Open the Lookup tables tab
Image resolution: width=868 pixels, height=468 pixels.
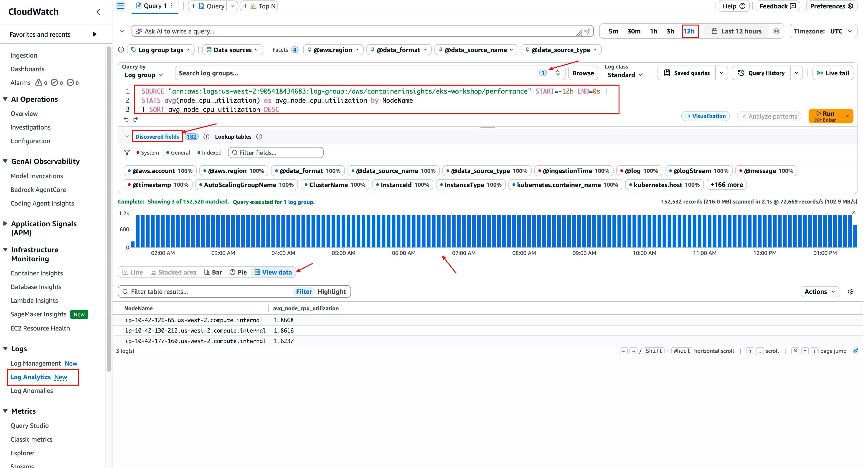(x=233, y=136)
